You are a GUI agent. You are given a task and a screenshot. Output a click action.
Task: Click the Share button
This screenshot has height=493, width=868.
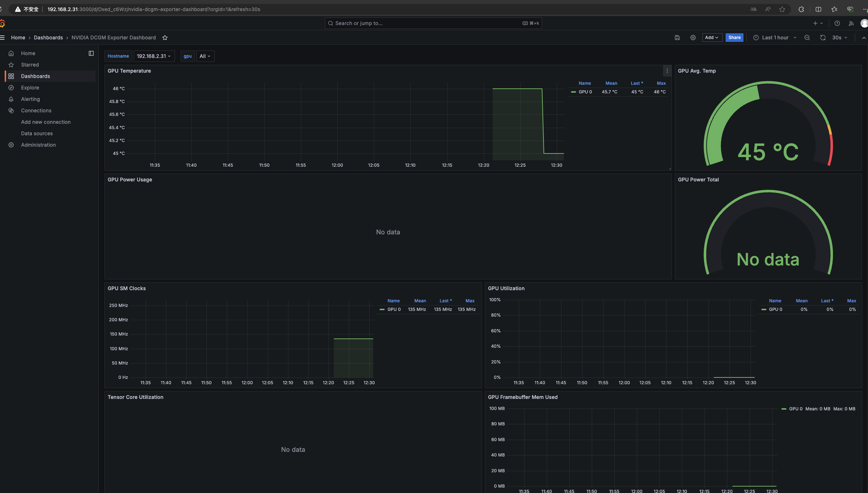click(x=734, y=38)
